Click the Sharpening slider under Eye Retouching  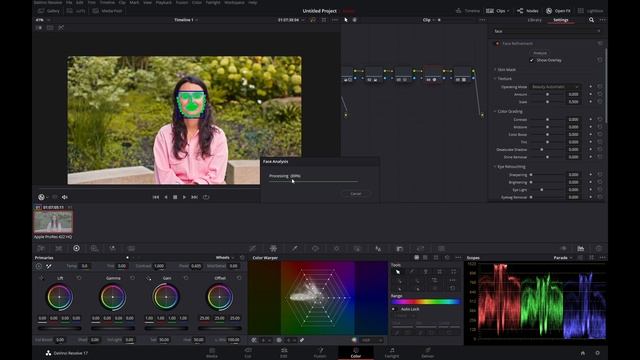(547, 175)
